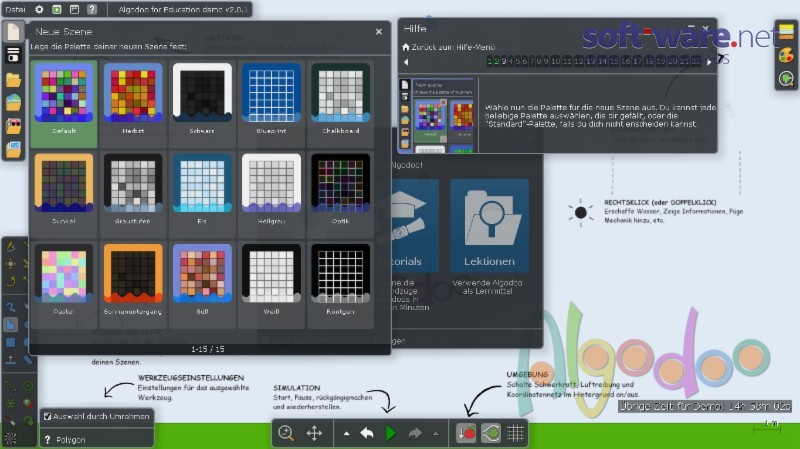Click the green play-mode icon in top bar
Image resolution: width=800 pixels, height=449 pixels.
pos(57,9)
